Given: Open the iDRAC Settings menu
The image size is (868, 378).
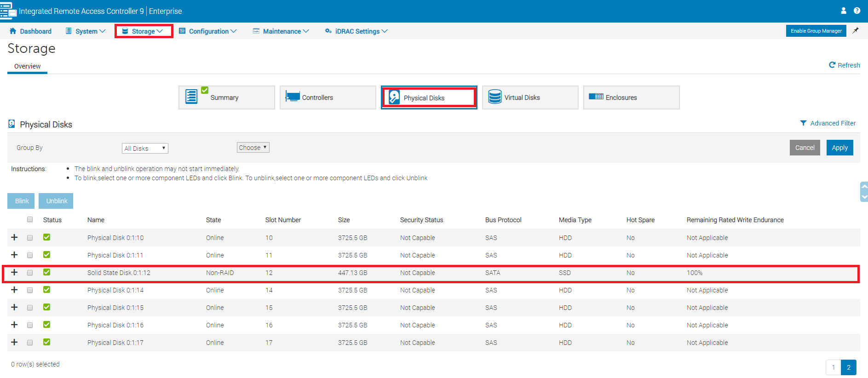Looking at the screenshot, I should pyautogui.click(x=356, y=31).
